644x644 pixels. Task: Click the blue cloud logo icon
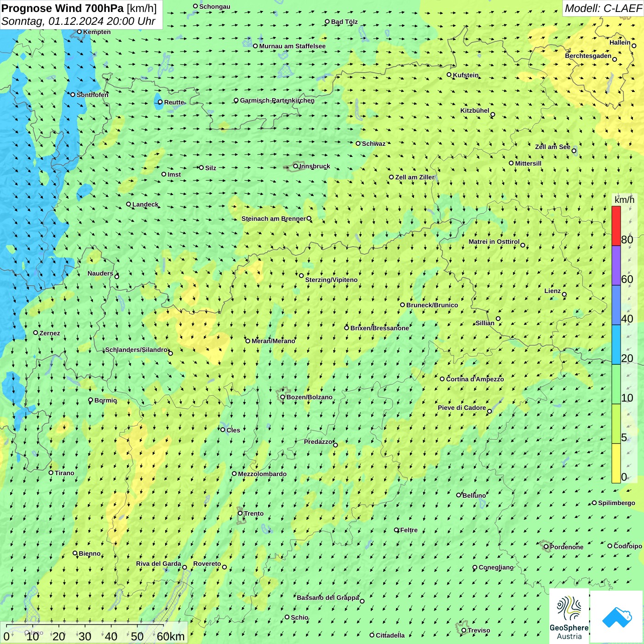617,617
